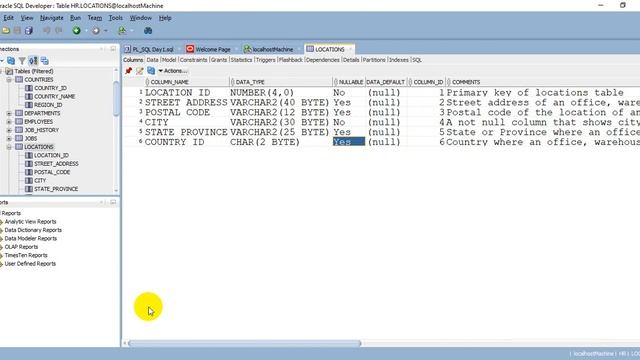Open the Actions dropdown menu

[x=173, y=71]
